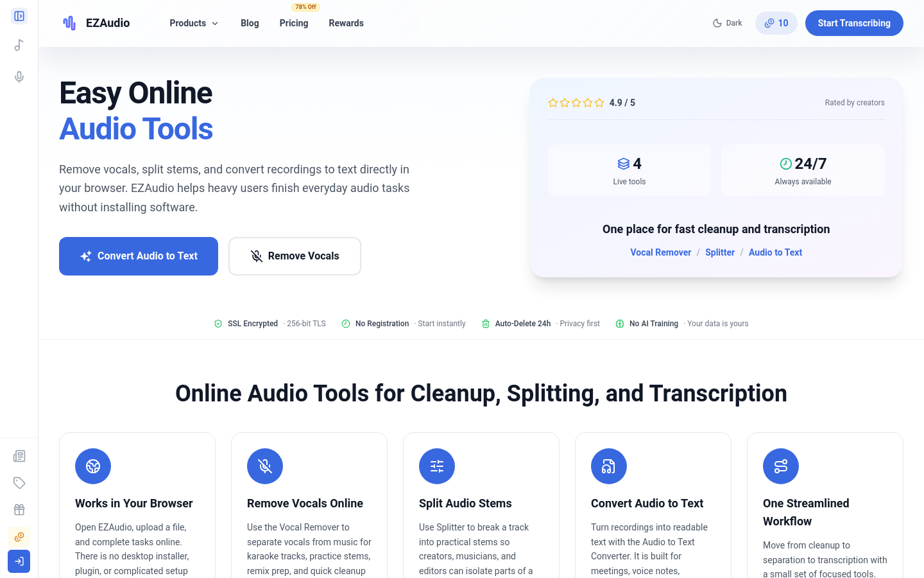
Task: Click 'One place for fast cleanup and transcription'
Action: (x=716, y=229)
